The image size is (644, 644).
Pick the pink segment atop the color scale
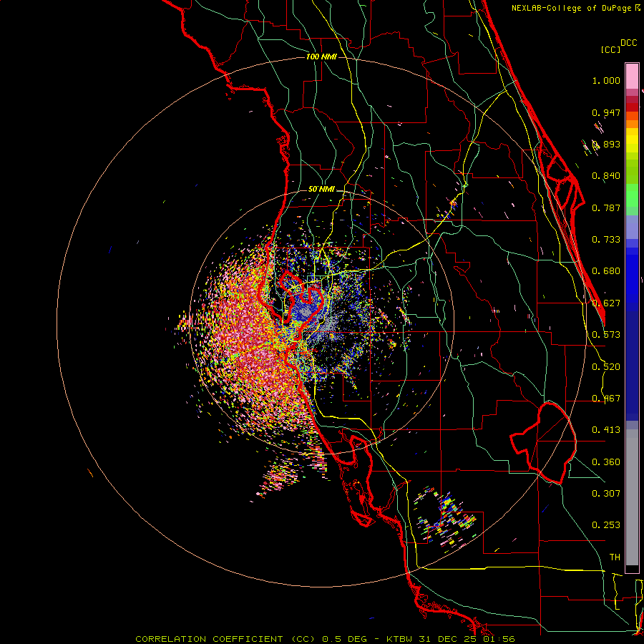pos(632,77)
